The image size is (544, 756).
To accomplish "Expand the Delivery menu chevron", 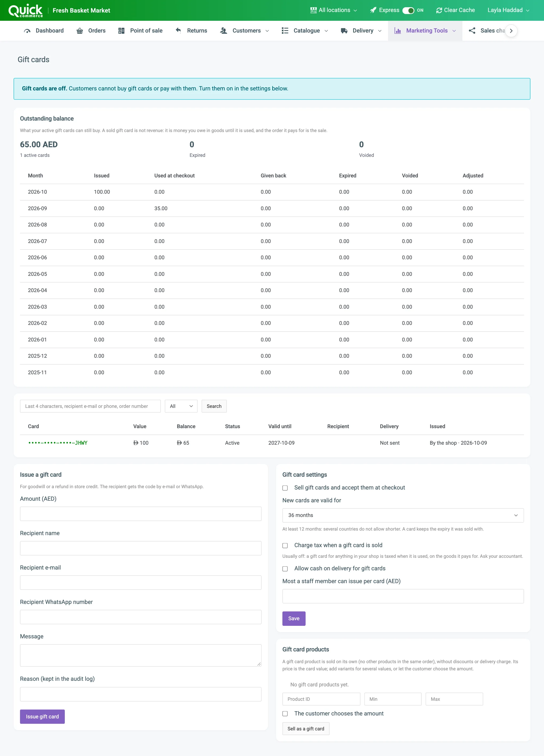I will pos(380,31).
